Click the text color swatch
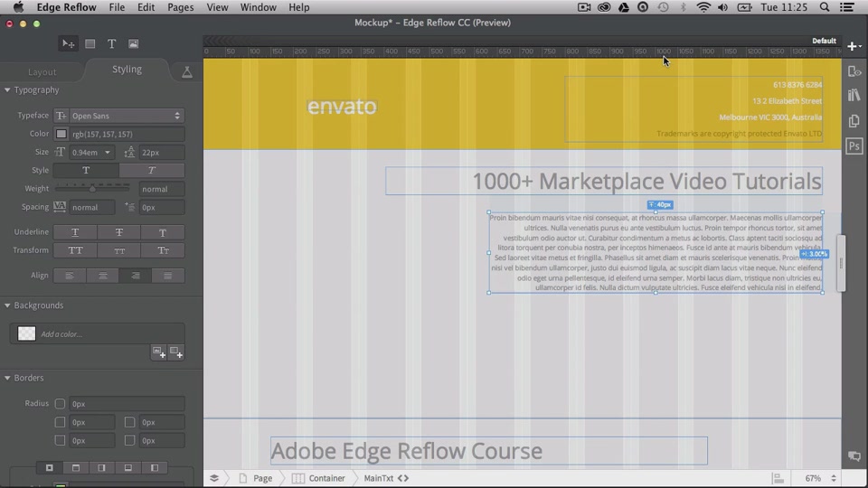 click(61, 134)
